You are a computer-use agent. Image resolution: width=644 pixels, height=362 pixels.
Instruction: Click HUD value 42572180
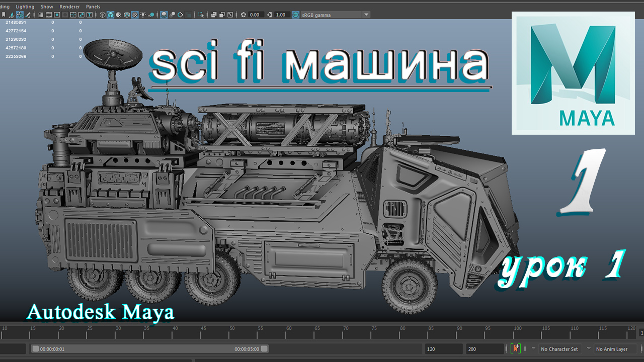point(16,48)
